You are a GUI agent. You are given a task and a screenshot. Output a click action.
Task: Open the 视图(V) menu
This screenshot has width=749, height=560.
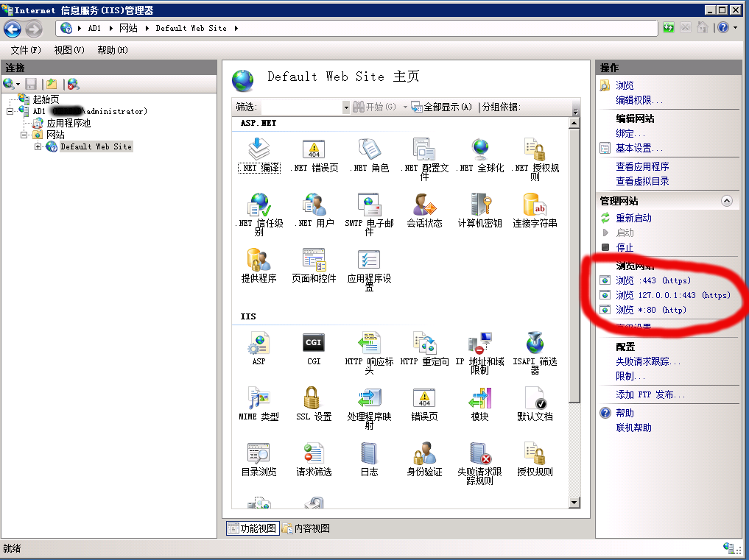[68, 50]
